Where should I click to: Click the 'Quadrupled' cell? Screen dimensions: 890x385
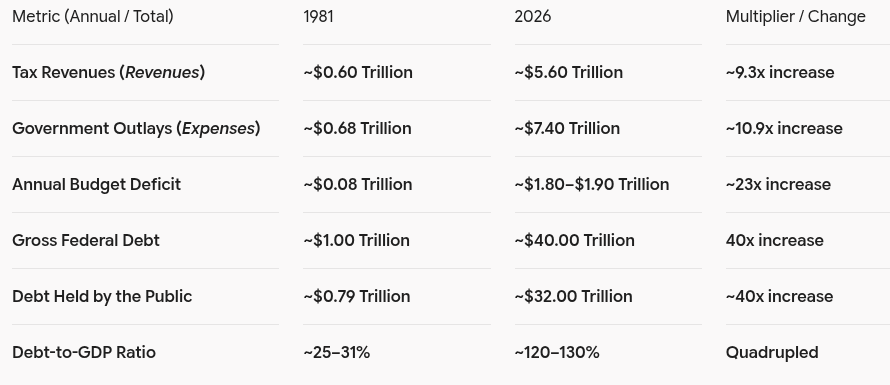[772, 353]
